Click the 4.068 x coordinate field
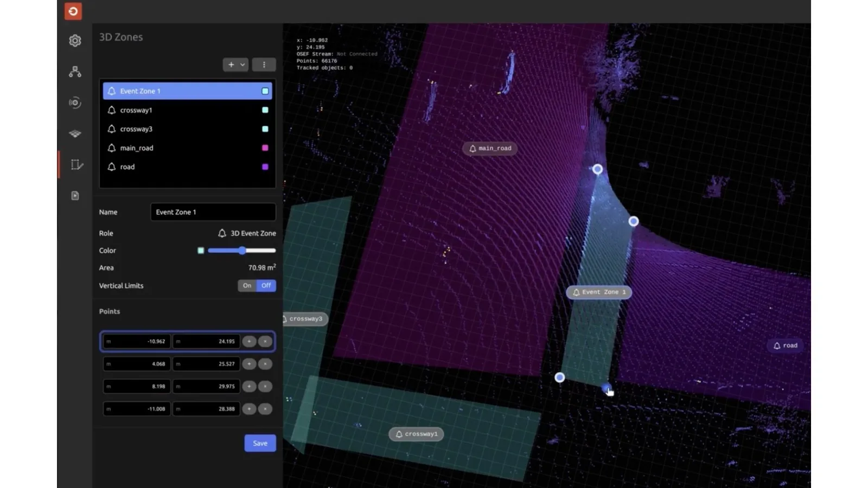868x488 pixels. [137, 364]
